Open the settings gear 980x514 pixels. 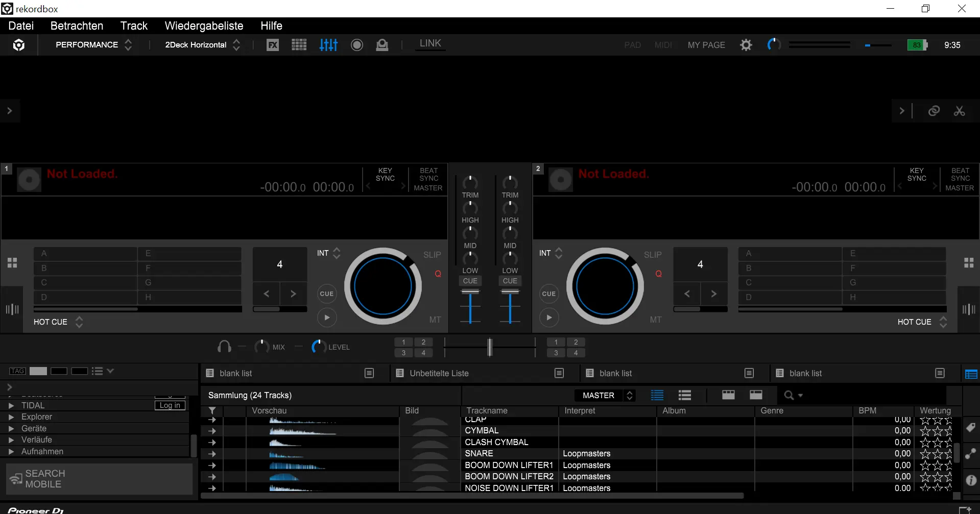[746, 45]
